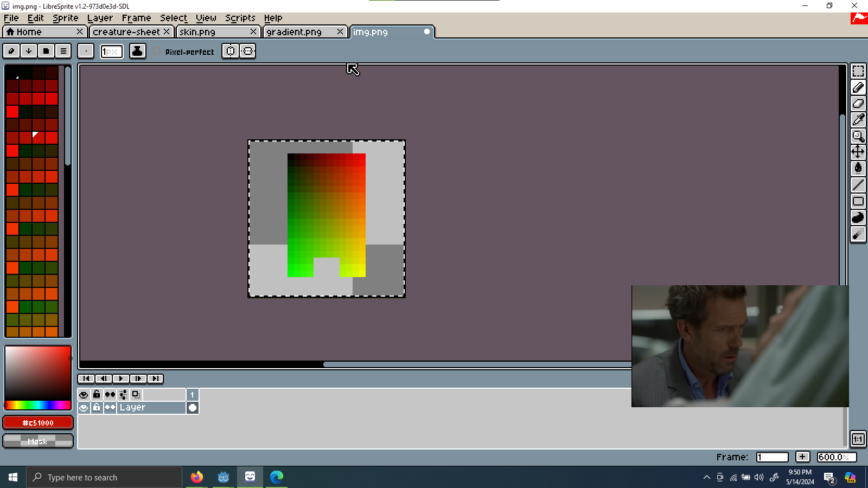
Task: Choose the Spray blur tool
Action: (858, 234)
